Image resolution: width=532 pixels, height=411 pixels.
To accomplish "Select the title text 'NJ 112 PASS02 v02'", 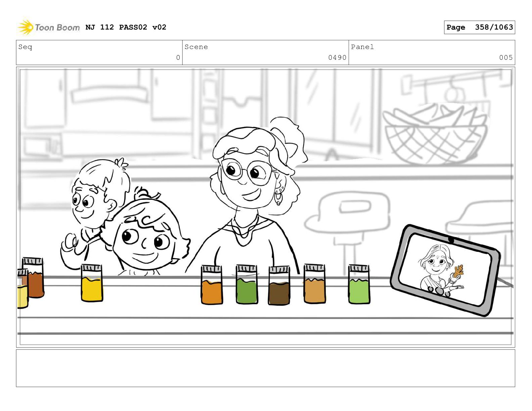I will pyautogui.click(x=126, y=27).
